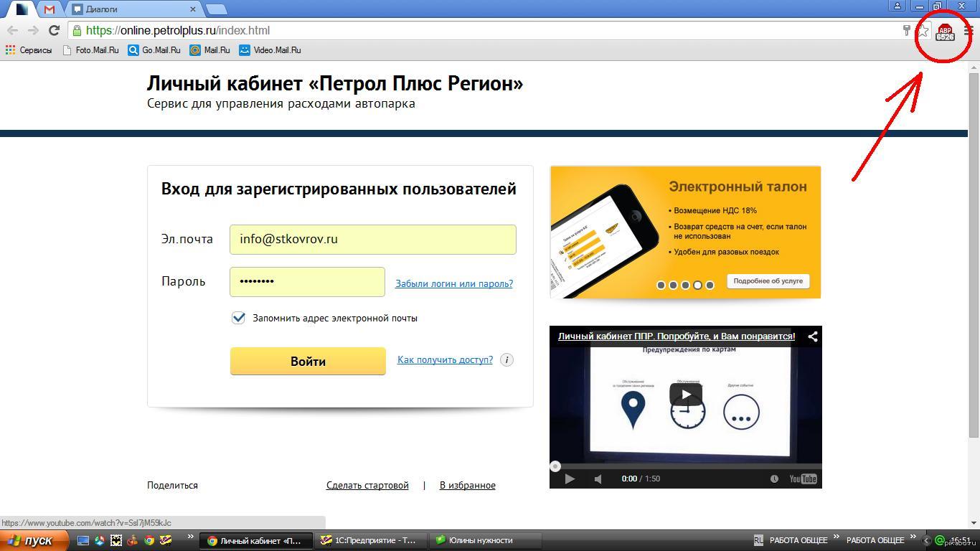
Task: Click the Поделиться label
Action: coord(172,485)
